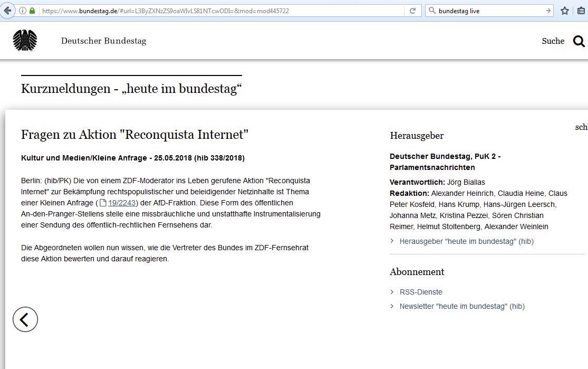Click the Bundestag eagle logo

(x=25, y=40)
